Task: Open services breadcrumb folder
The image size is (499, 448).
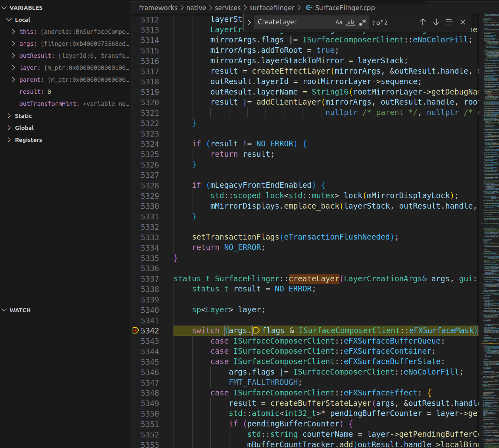Action: (227, 8)
